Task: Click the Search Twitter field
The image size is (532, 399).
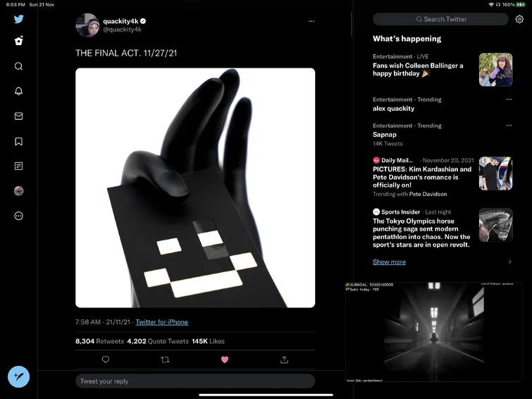Action: (x=440, y=19)
